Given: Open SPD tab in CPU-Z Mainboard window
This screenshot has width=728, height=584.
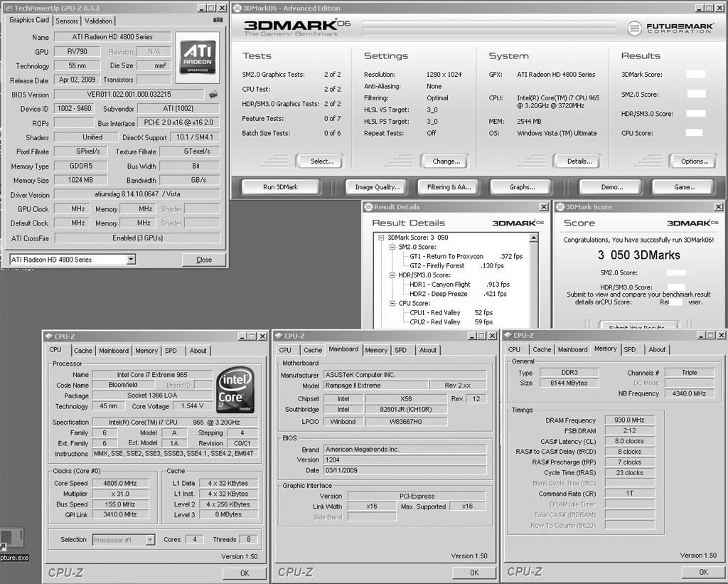Looking at the screenshot, I should [x=401, y=350].
